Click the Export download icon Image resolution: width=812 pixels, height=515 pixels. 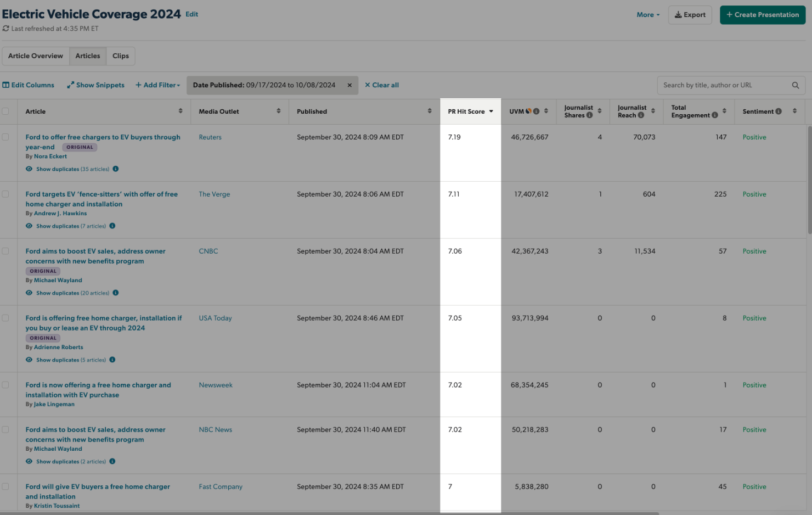[677, 15]
